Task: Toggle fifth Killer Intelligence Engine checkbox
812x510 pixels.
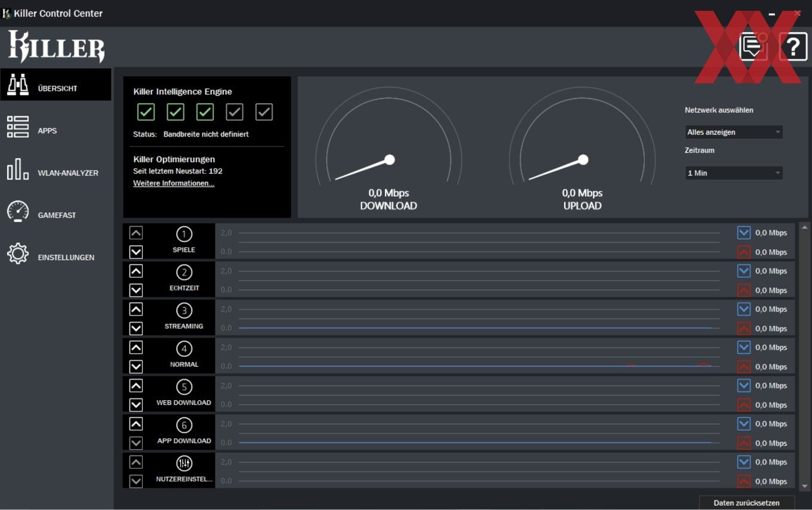Action: pyautogui.click(x=264, y=112)
